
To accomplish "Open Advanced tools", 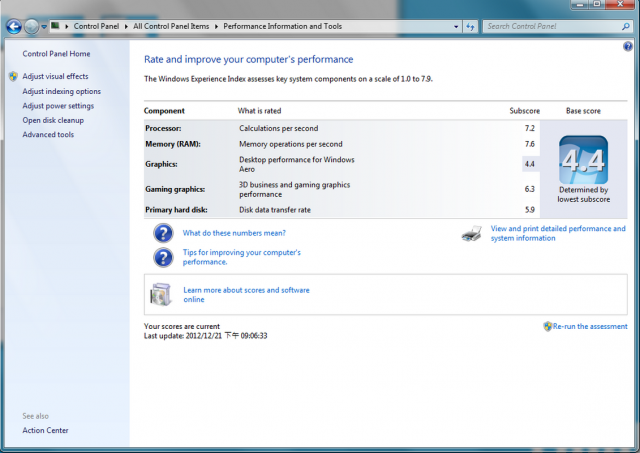I will click(x=48, y=134).
